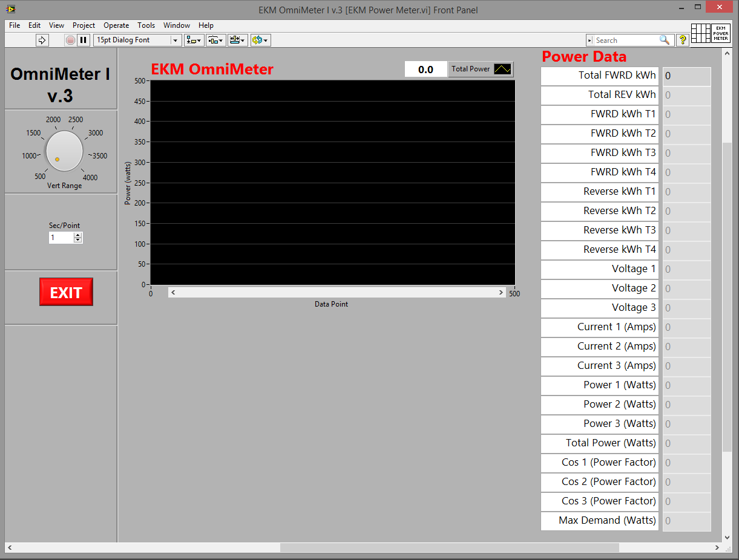Open the 15pt Dialog Font dropdown

[x=174, y=40]
